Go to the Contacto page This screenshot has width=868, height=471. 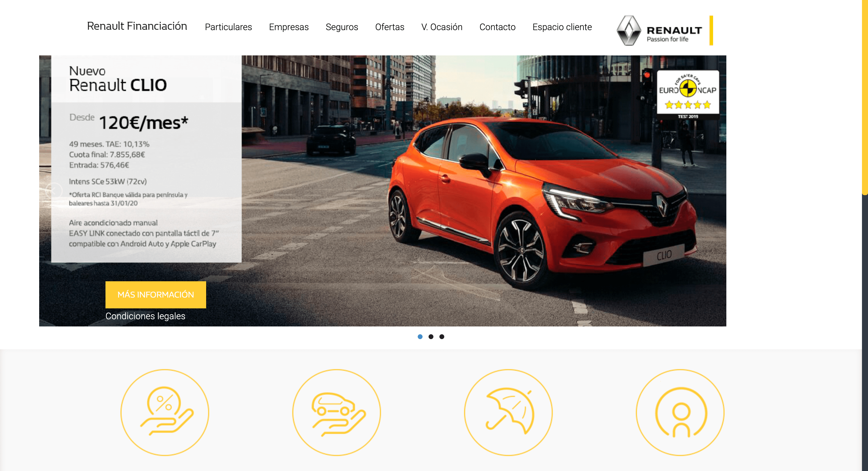click(497, 27)
